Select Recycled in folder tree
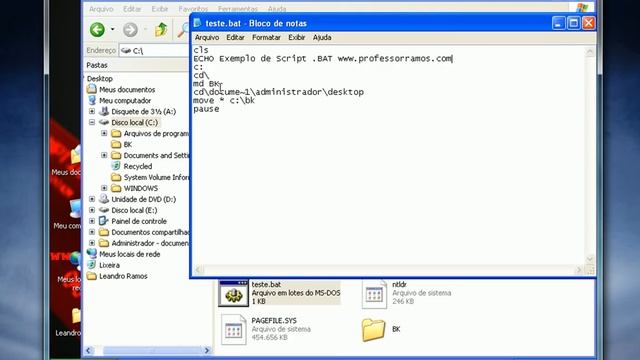Screen dimensions: 640x360 pyautogui.click(x=138, y=167)
